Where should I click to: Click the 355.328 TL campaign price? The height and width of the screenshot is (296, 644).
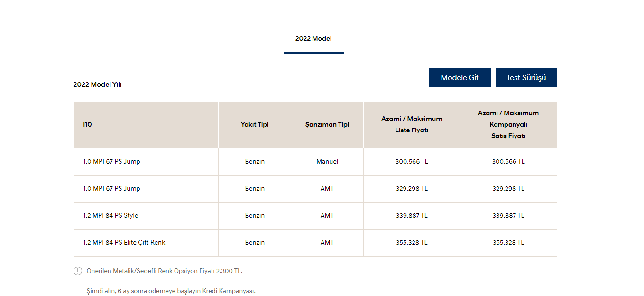[508, 242]
